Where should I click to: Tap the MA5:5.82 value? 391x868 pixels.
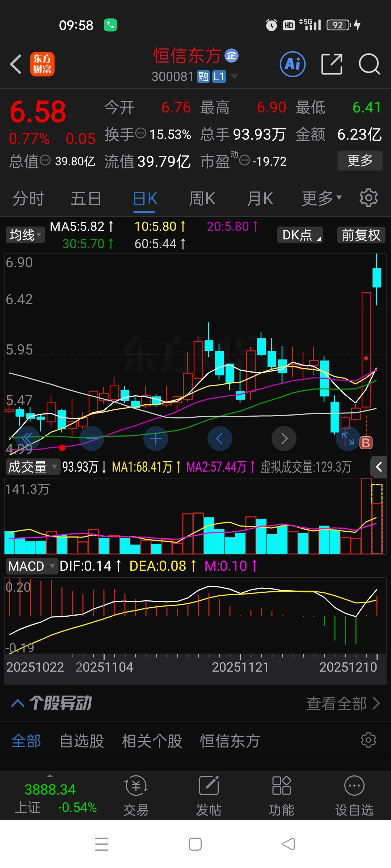click(82, 227)
